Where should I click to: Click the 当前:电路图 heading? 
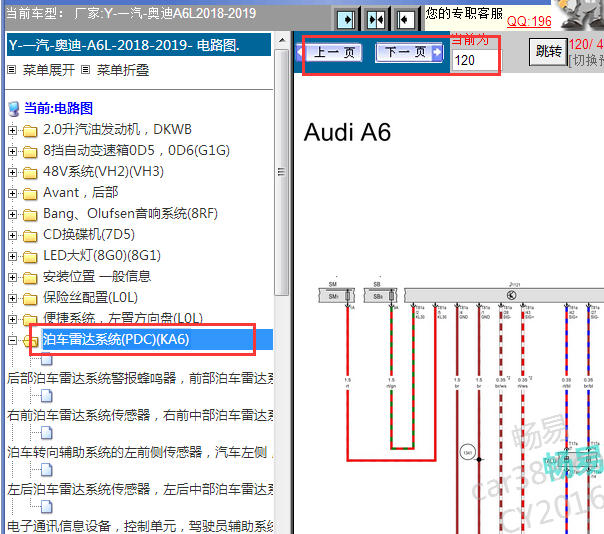click(59, 108)
